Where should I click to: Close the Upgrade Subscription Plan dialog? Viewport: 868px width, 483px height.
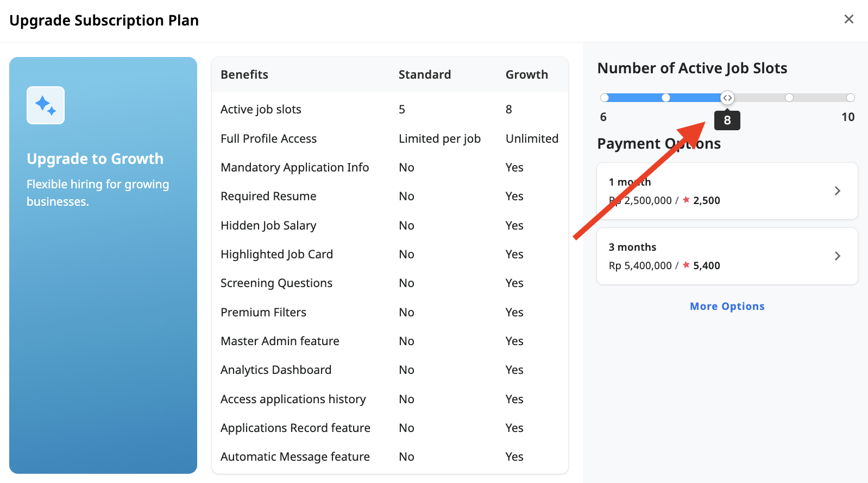point(848,20)
